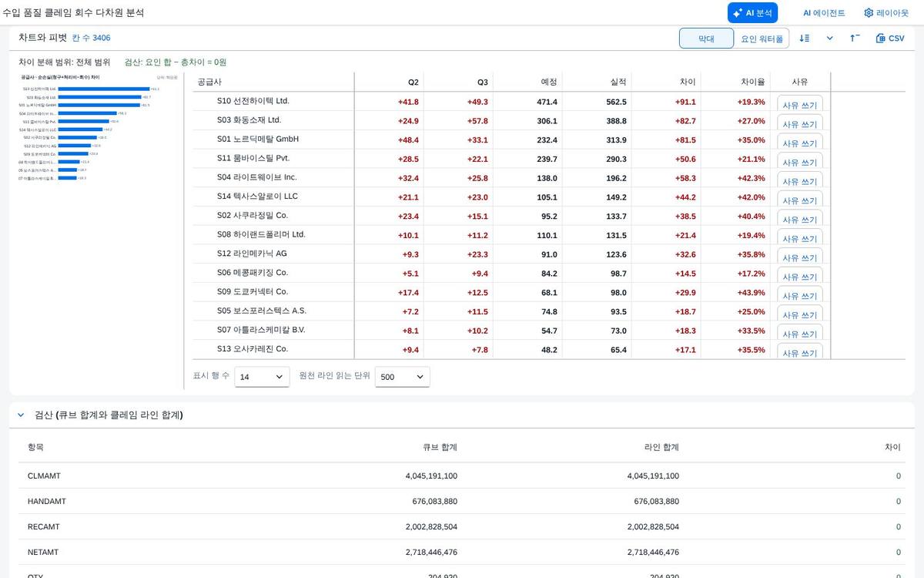This screenshot has width=924, height=578.
Task: Click CLMAMT cube total 4,045,191,100
Action: pyautogui.click(x=431, y=476)
